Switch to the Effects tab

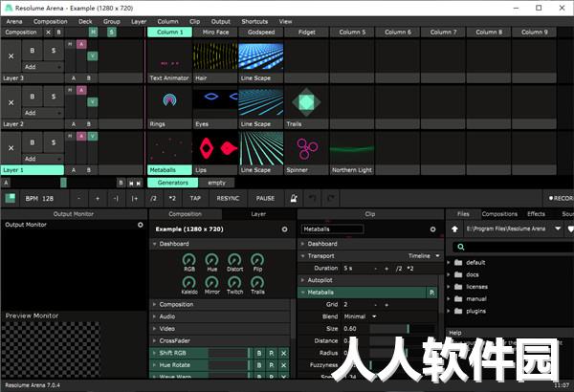click(x=536, y=214)
